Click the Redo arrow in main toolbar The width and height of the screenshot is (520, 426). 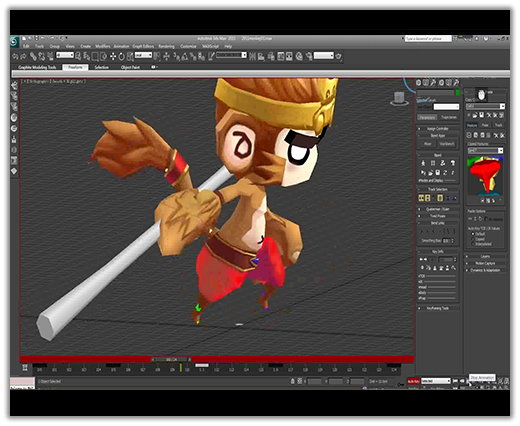pos(23,56)
